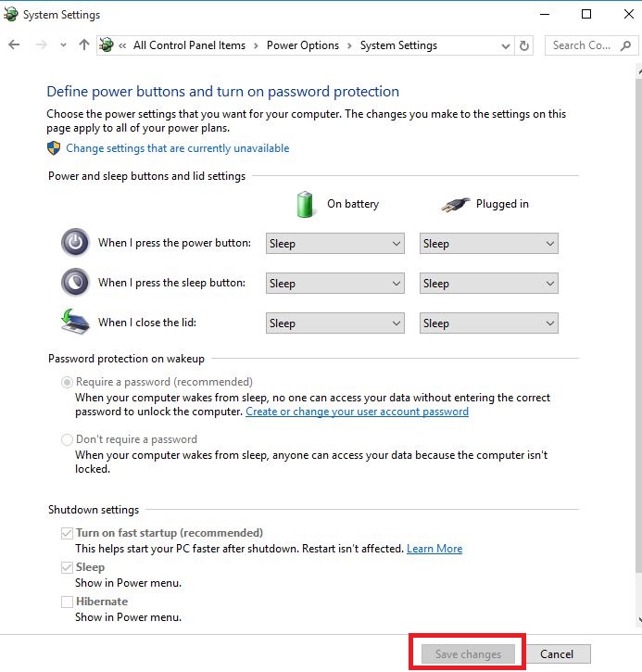Screen dimensions: 642x672
Task: Click the Control Panel icon in address bar
Action: point(107,44)
